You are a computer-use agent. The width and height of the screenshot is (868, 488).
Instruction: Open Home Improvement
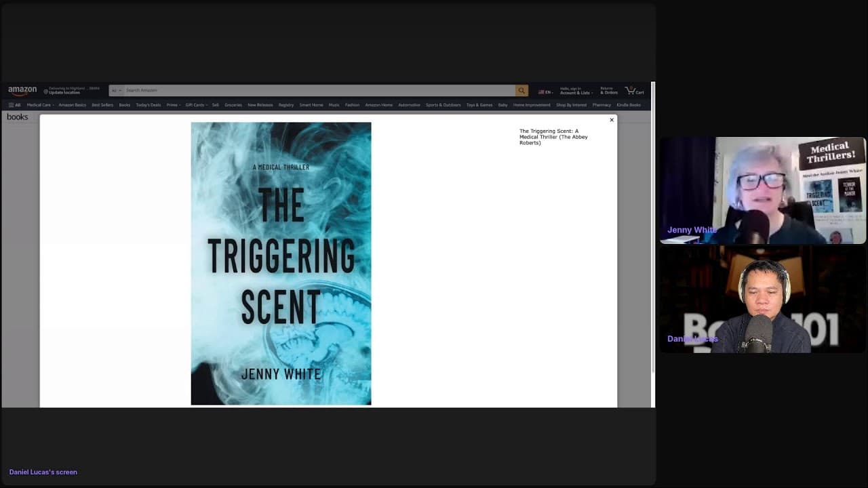[532, 105]
